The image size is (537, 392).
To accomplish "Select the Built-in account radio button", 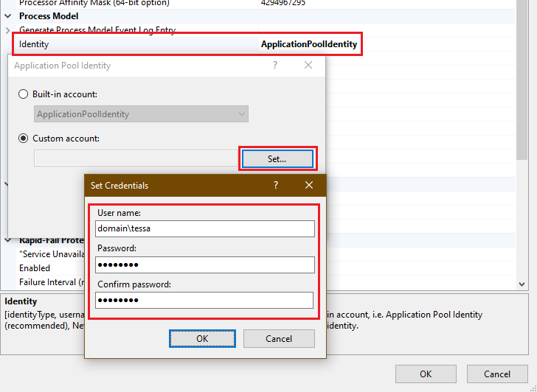I will pos(24,94).
